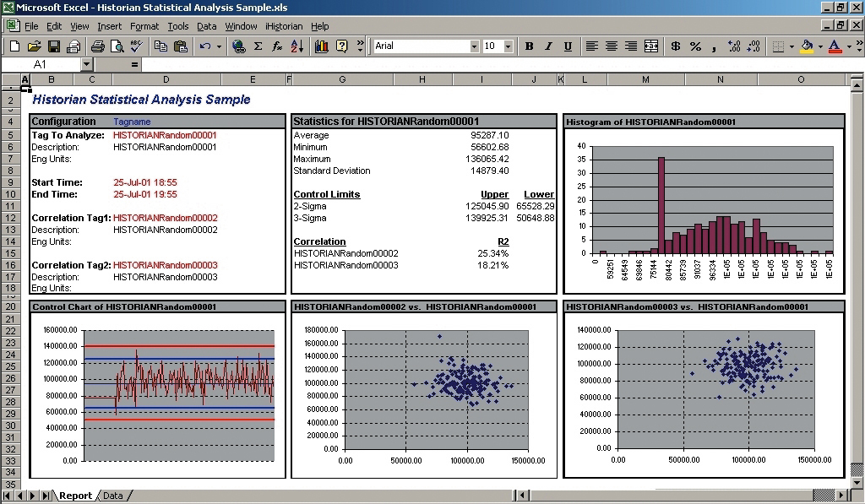
Task: Apply borders with the Borders button
Action: [x=778, y=46]
